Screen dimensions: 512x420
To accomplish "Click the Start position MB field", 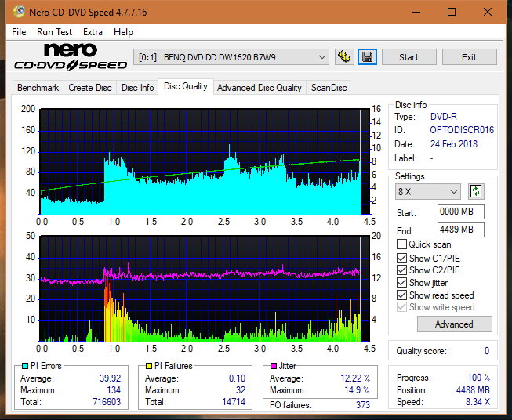I will (x=460, y=212).
